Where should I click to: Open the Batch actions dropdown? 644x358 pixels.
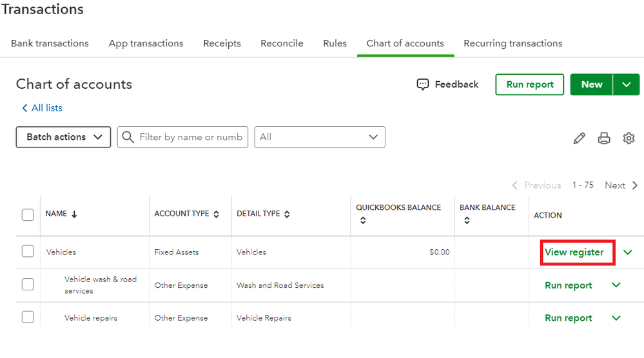[x=63, y=137]
